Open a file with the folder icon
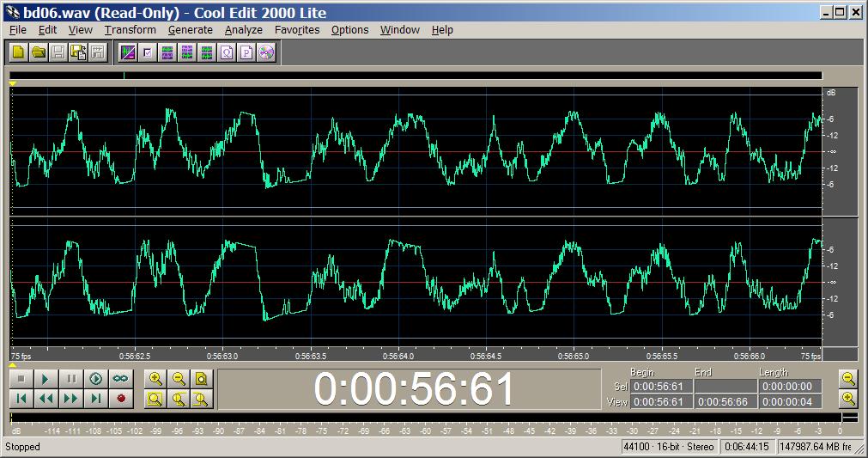Screen dimensions: 868x458 pos(38,52)
